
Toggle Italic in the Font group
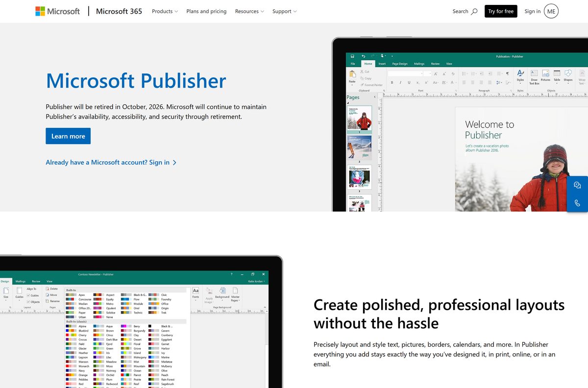click(x=400, y=83)
